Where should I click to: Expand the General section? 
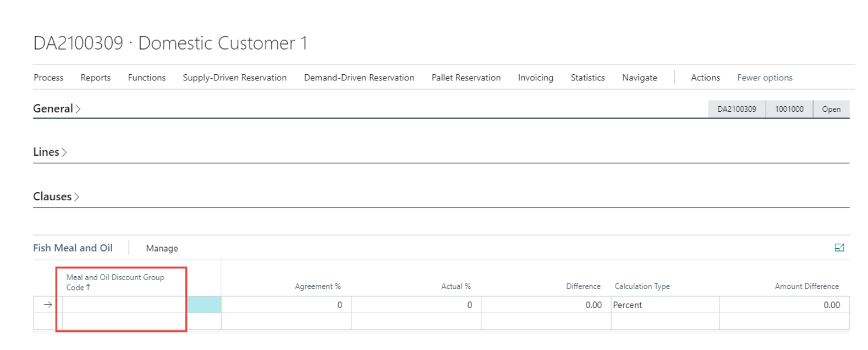53,109
